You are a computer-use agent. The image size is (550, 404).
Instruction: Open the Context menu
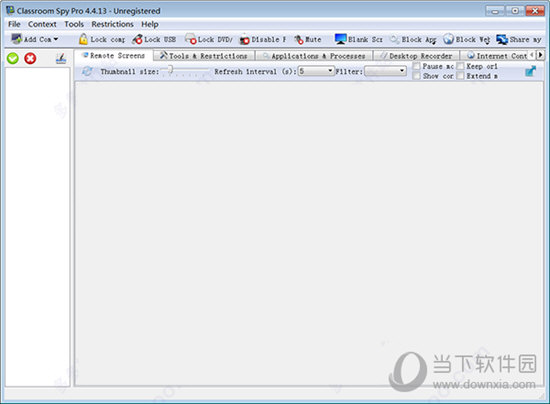pyautogui.click(x=42, y=24)
